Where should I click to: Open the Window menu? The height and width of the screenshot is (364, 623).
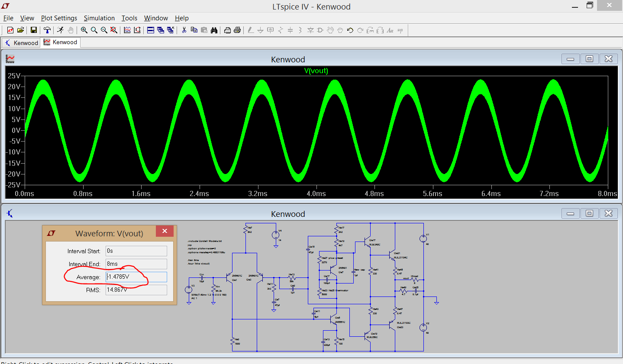pyautogui.click(x=156, y=18)
